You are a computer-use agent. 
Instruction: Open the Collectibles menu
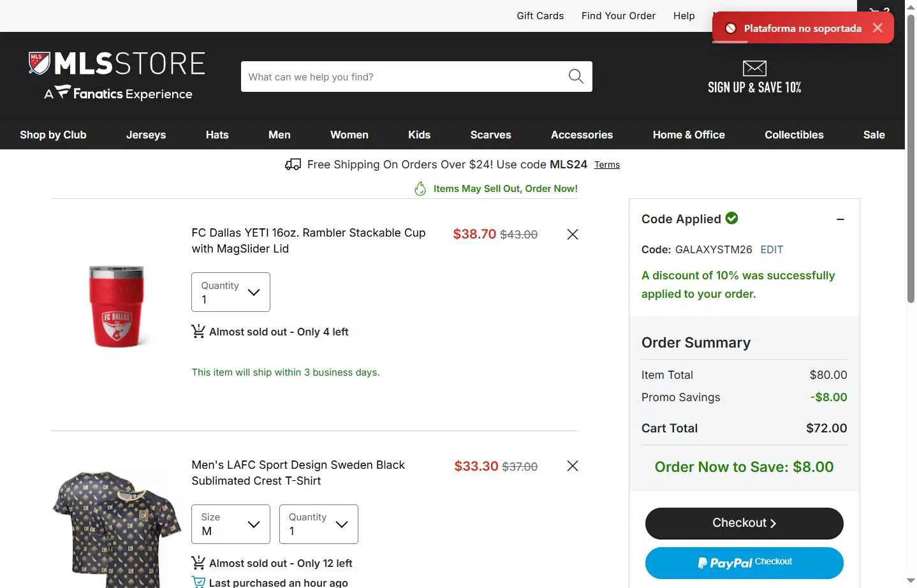click(x=794, y=135)
